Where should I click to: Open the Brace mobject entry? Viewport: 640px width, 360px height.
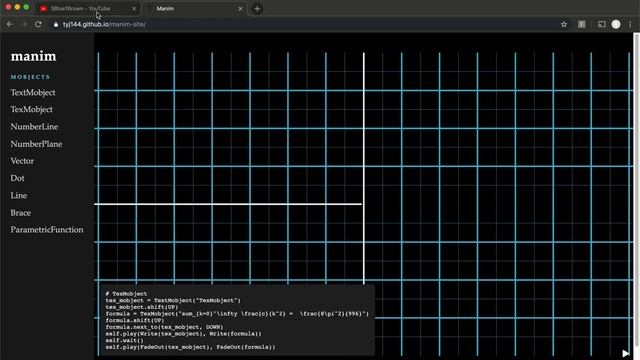click(x=21, y=213)
